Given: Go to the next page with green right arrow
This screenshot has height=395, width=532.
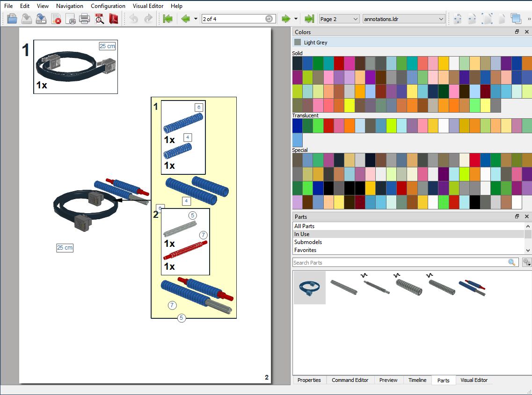Looking at the screenshot, I should [286, 19].
